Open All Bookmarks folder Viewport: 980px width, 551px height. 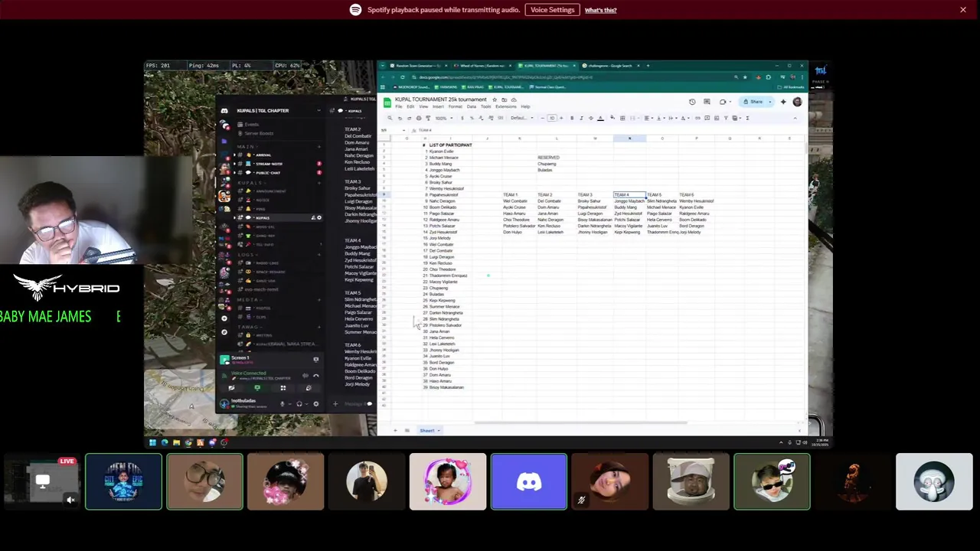point(790,87)
